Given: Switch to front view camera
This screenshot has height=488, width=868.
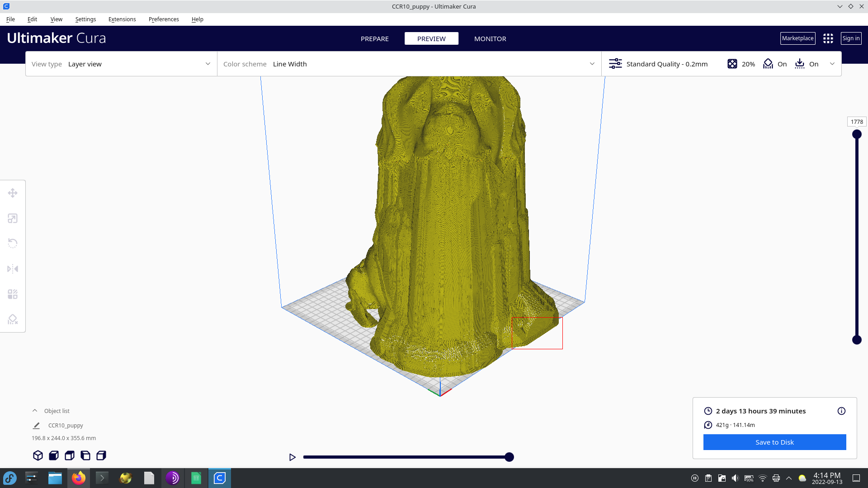Looking at the screenshot, I should point(54,455).
